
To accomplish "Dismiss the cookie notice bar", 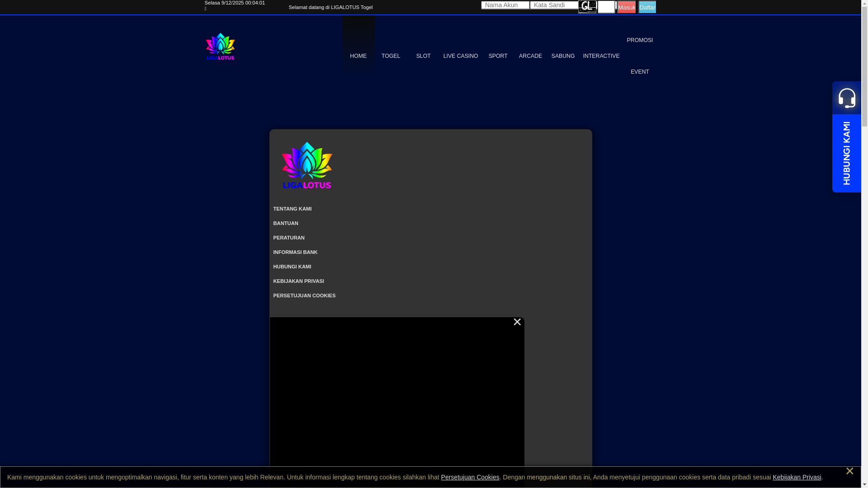I will pos(849,471).
